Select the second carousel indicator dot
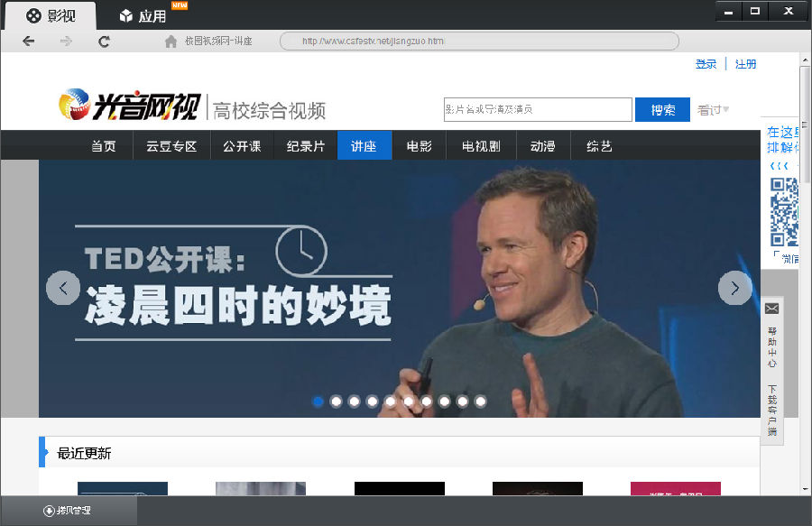The image size is (812, 526). click(x=337, y=401)
